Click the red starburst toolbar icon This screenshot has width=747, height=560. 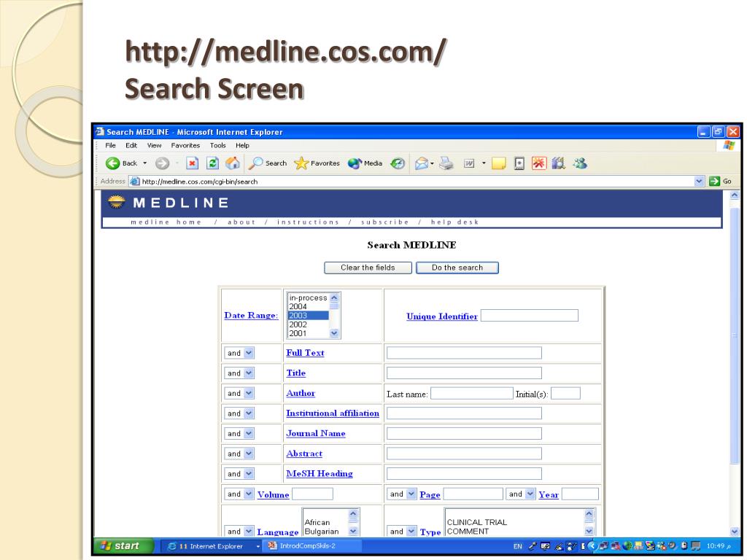(539, 163)
